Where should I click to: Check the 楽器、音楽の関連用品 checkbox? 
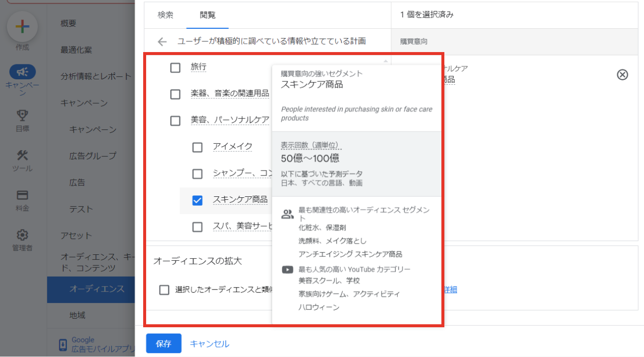[x=175, y=94]
